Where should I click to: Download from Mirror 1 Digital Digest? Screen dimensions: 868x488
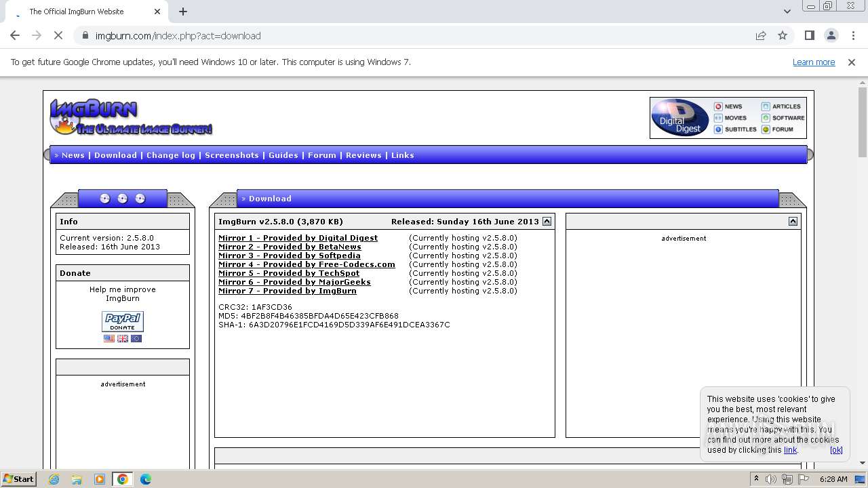pyautogui.click(x=298, y=238)
